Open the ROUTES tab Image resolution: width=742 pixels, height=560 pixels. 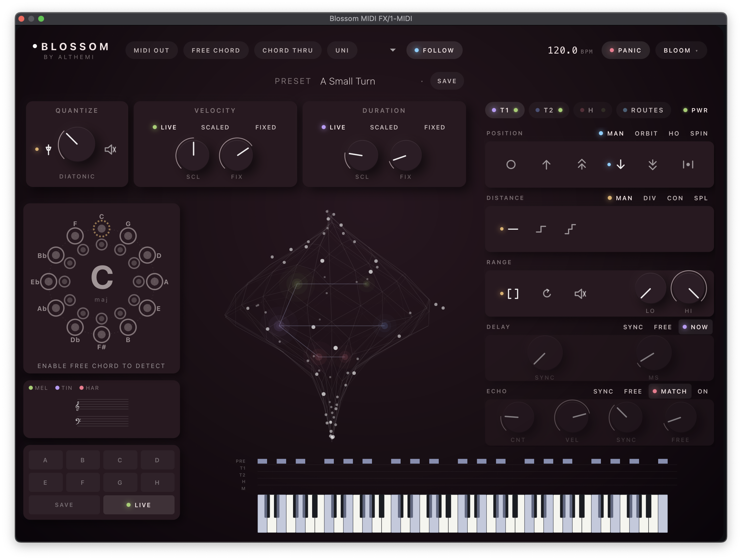[643, 110]
